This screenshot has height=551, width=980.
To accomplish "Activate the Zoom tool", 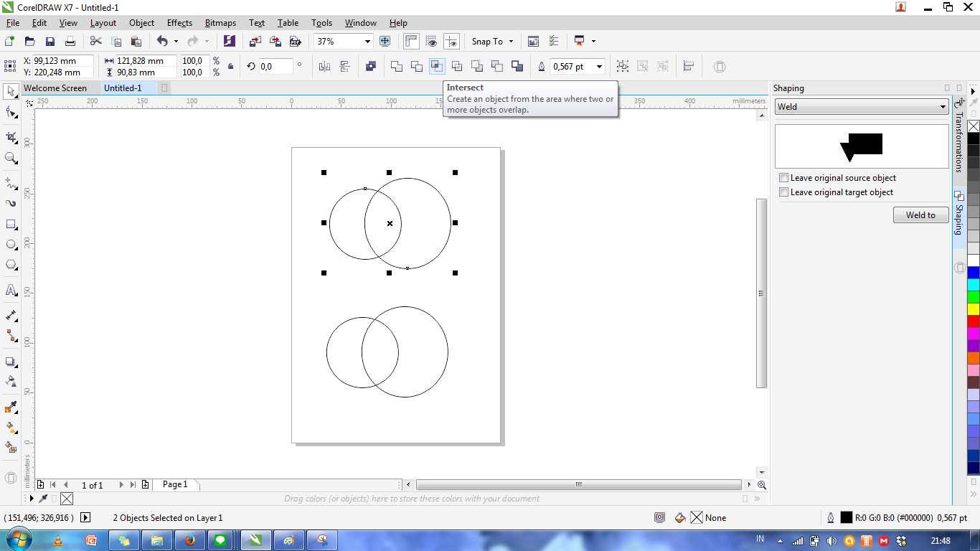I will (x=9, y=159).
